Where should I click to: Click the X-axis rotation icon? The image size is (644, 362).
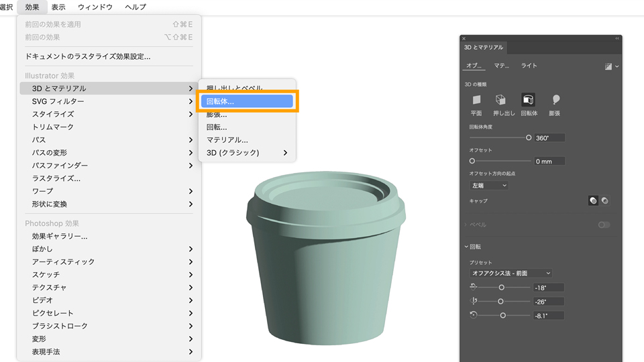click(x=474, y=287)
